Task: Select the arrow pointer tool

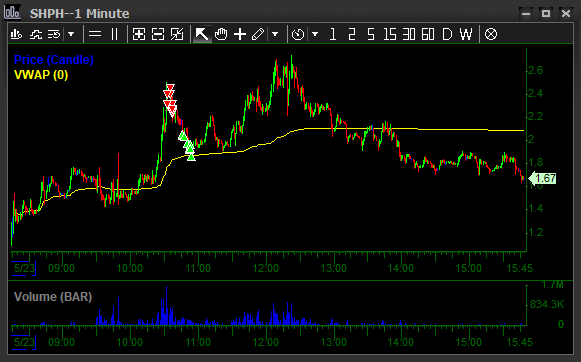Action: [x=202, y=34]
